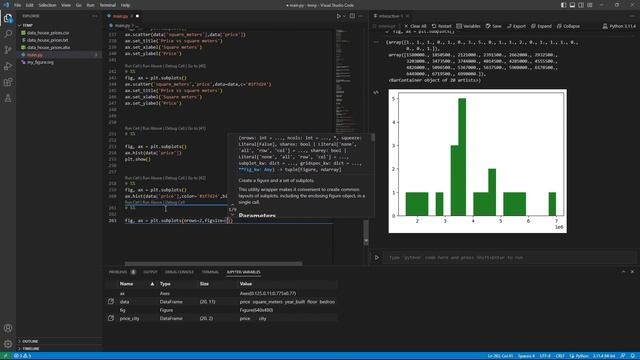
Task: Click Export in interactive toolbar
Action: tap(516, 26)
